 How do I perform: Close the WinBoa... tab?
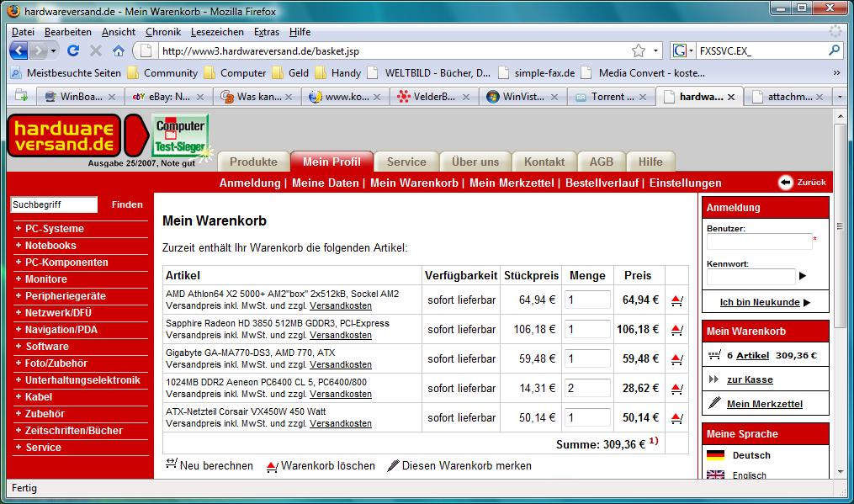coord(112,97)
